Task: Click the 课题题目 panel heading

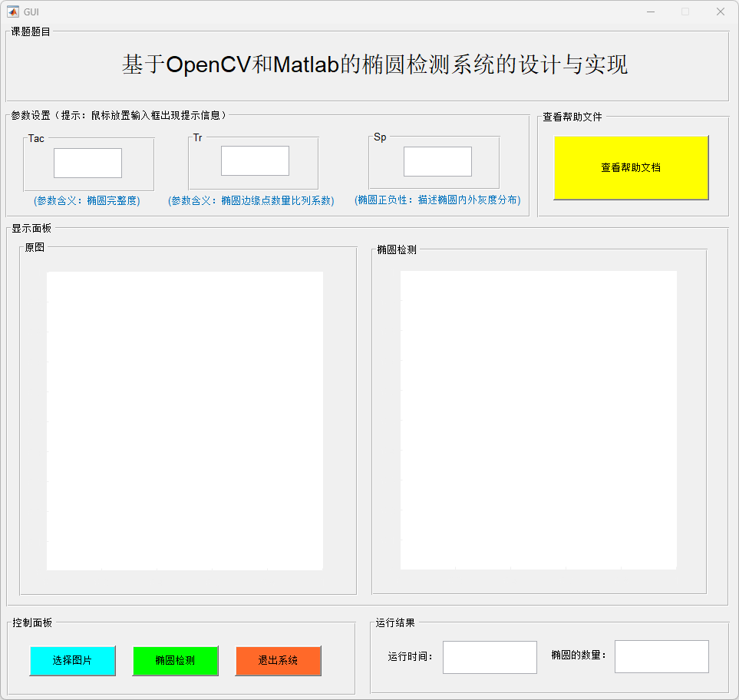Action: 31,31
